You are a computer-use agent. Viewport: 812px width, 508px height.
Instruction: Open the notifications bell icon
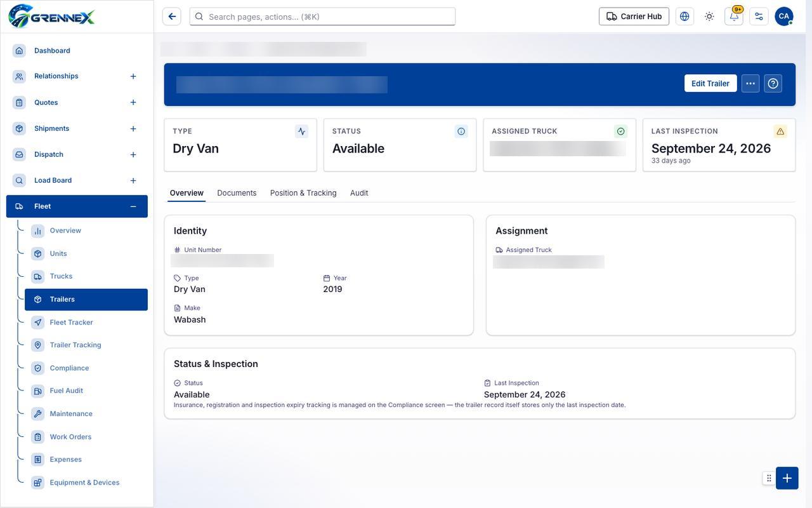(734, 17)
